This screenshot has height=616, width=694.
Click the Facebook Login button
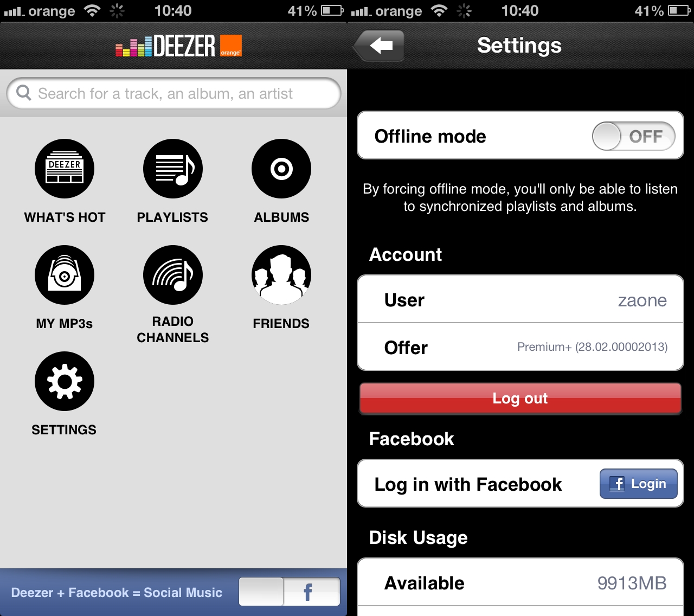point(638,484)
